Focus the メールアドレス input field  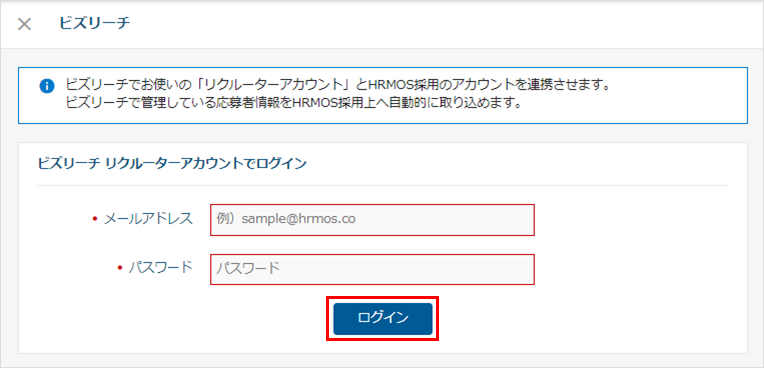point(372,220)
